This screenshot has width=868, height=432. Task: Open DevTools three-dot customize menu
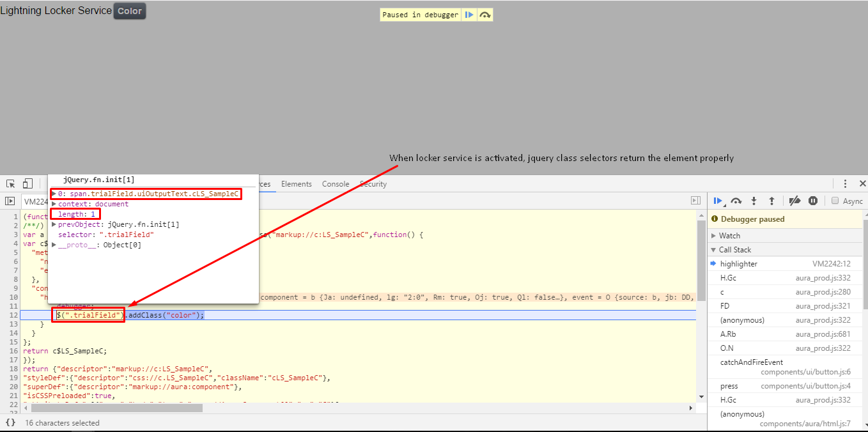(x=845, y=184)
